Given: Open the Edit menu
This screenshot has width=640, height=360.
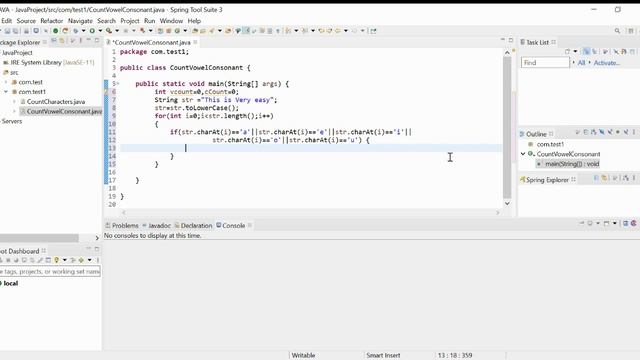Looking at the screenshot, I should tap(6, 21).
